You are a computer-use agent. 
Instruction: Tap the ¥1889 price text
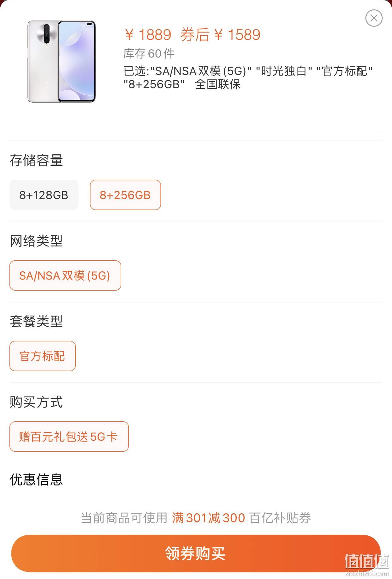(148, 34)
